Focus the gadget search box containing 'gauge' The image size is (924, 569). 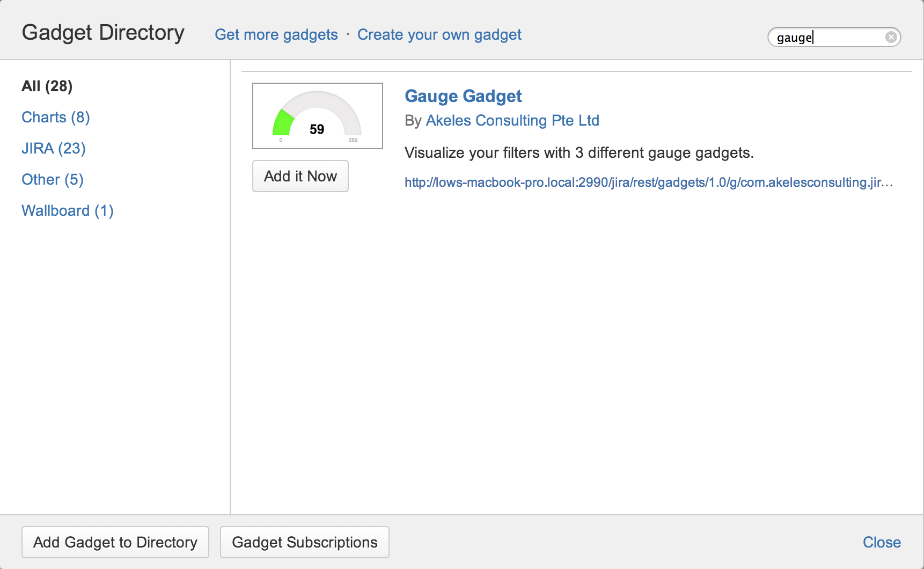point(826,37)
